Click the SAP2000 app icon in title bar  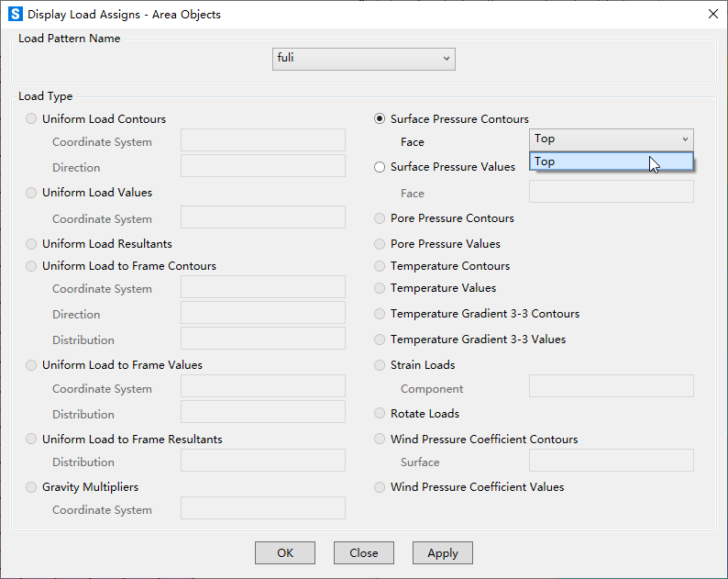point(16,14)
